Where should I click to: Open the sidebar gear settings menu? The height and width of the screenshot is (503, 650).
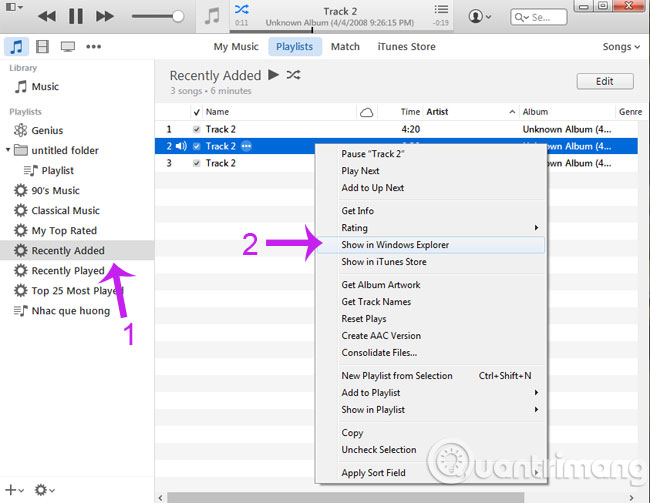pos(44,490)
